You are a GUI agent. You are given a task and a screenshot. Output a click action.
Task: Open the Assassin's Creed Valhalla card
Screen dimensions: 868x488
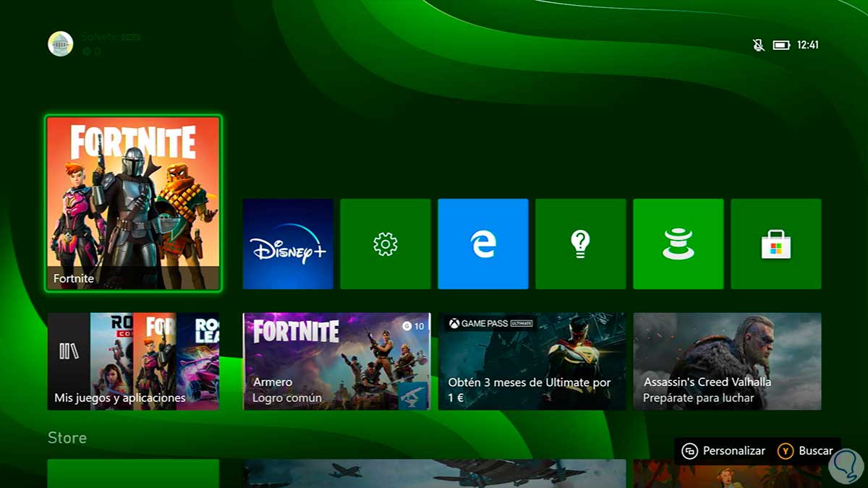[728, 361]
